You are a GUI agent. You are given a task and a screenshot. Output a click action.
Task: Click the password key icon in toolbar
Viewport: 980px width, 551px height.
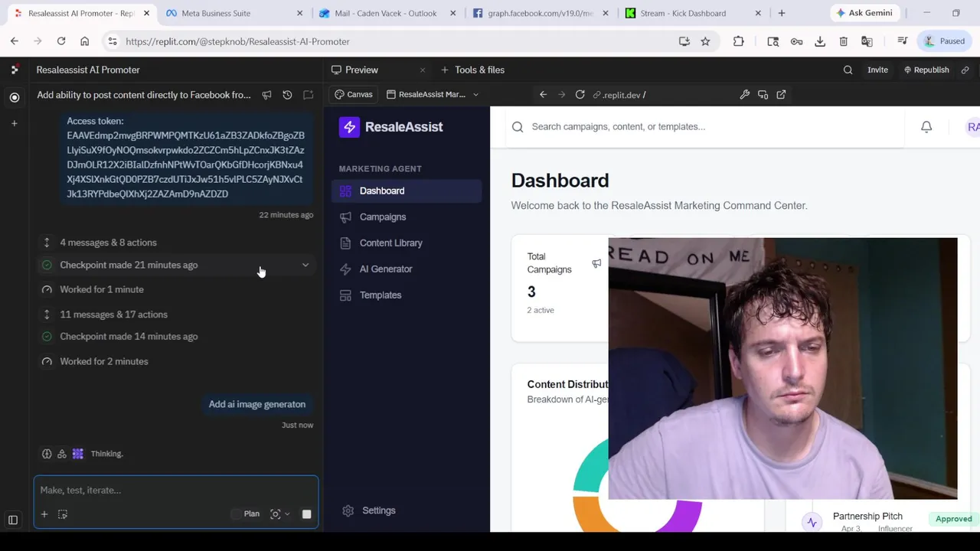tap(796, 41)
